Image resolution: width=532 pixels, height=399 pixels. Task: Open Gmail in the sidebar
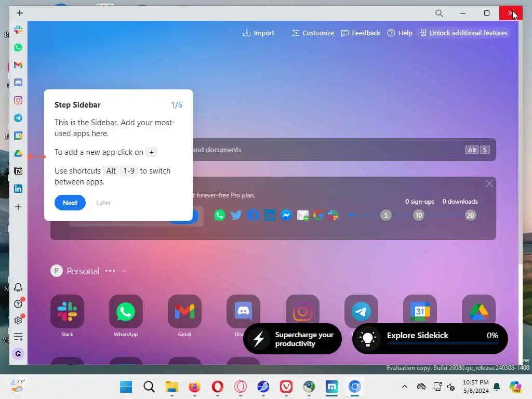pyautogui.click(x=18, y=65)
